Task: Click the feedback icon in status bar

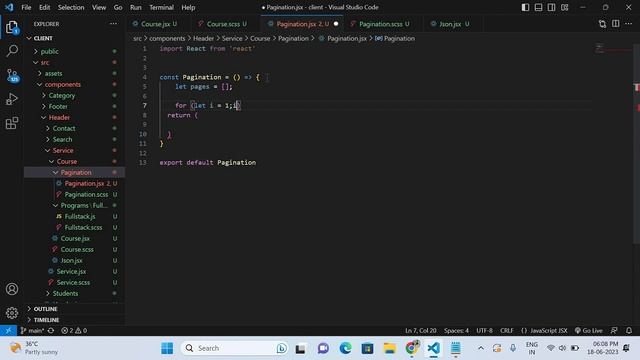Action: 614,330
